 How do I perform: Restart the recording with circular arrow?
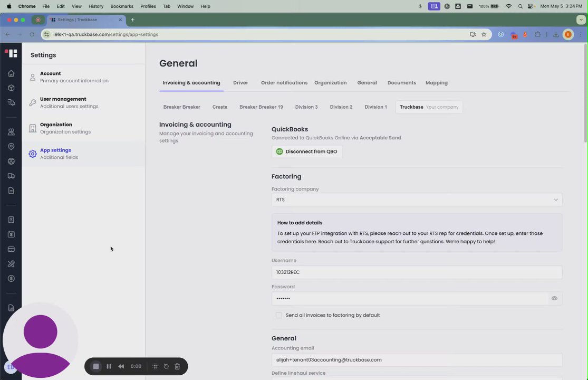pyautogui.click(x=166, y=366)
